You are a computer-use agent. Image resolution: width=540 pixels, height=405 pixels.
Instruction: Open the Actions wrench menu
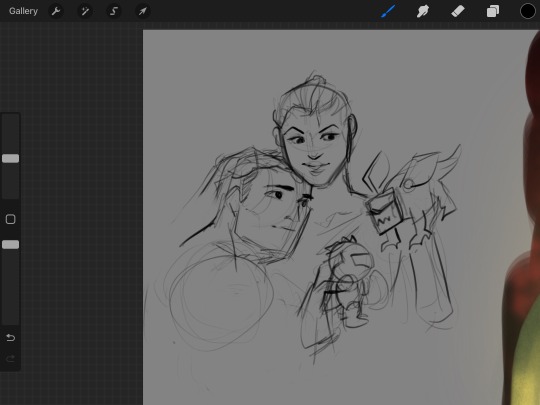56,11
